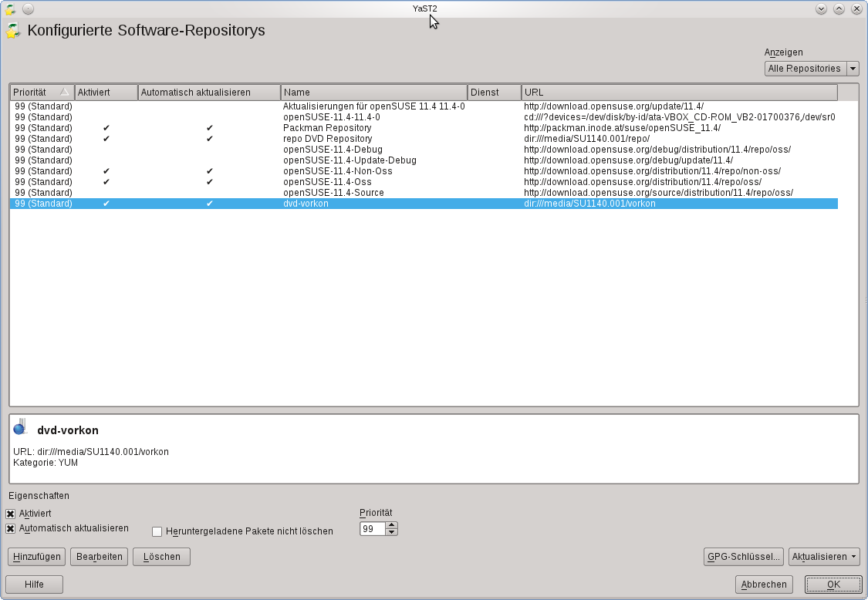
Task: Sort by Automatisch aktualisieren column header
Action: tap(209, 93)
